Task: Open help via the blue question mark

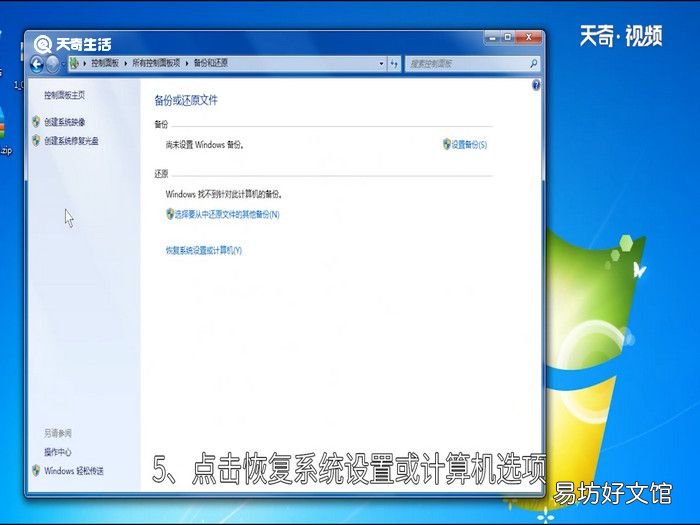Action: pos(536,85)
